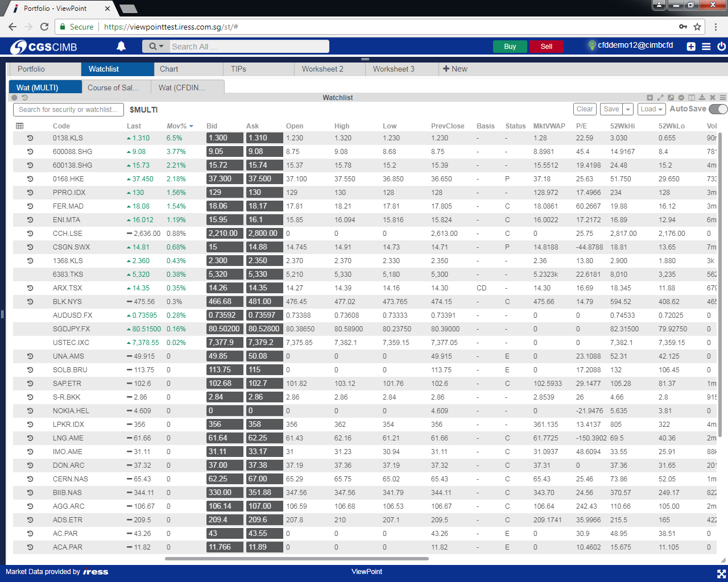Click the Clear button
The width and height of the screenshot is (728, 582).
pos(585,109)
